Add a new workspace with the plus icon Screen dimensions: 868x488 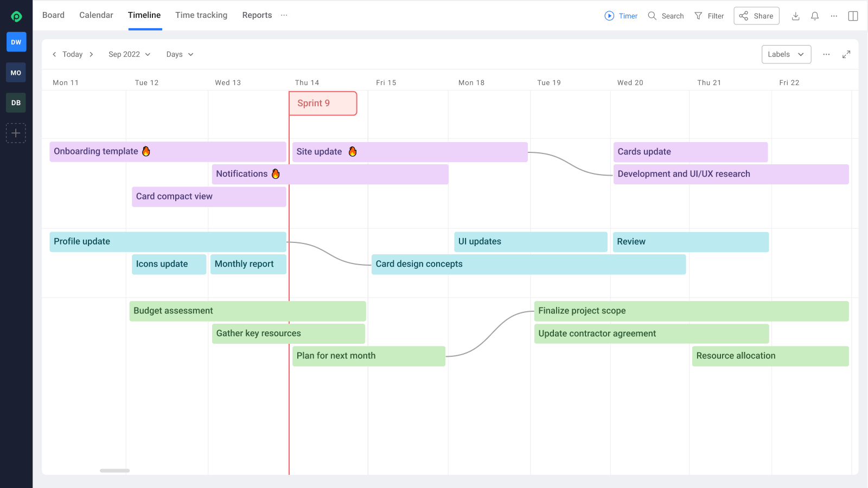click(x=16, y=133)
